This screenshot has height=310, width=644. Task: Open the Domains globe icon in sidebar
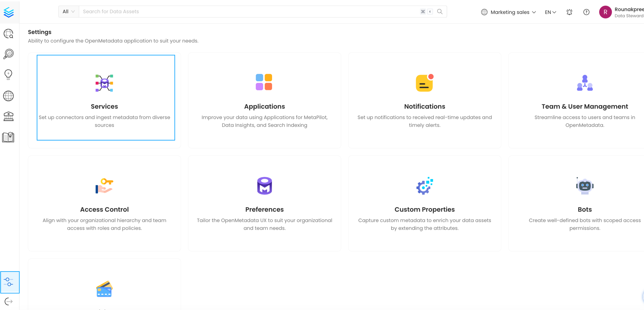(8, 96)
